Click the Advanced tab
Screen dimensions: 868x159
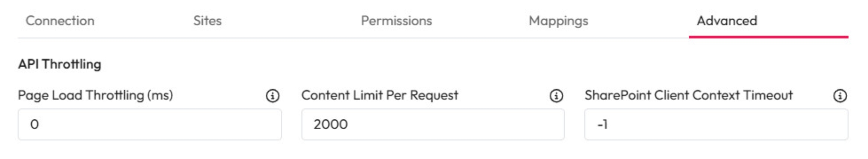pos(727,21)
